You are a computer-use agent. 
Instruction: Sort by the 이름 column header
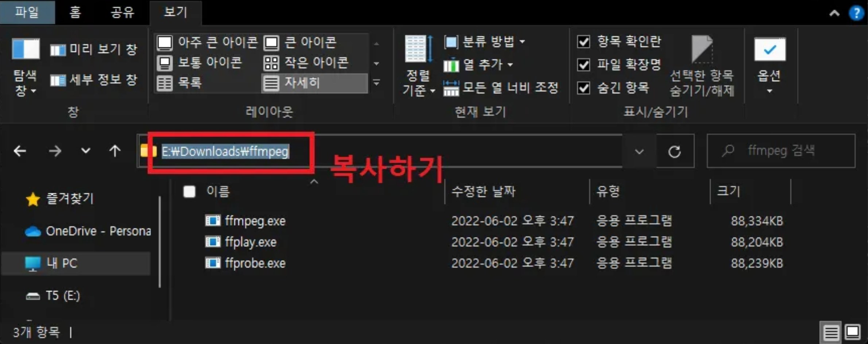[218, 191]
